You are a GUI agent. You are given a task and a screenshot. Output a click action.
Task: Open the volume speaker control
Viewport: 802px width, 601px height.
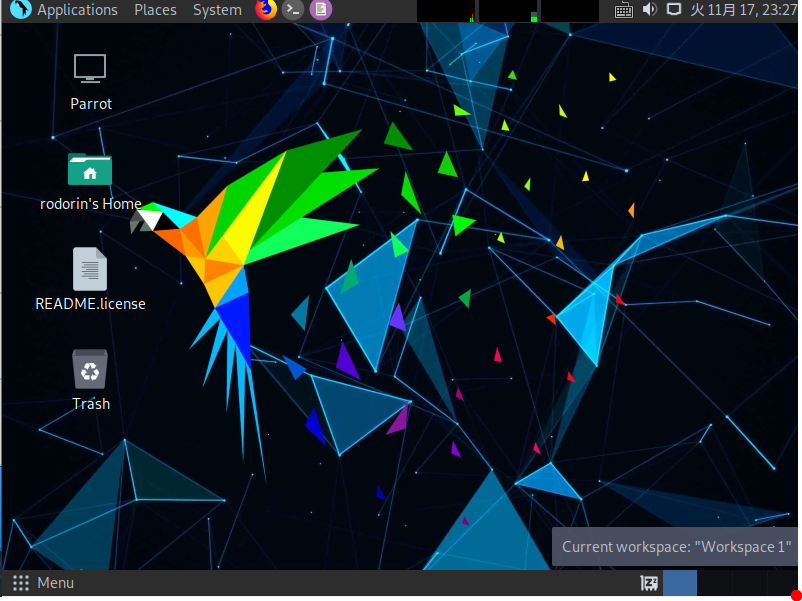point(650,9)
